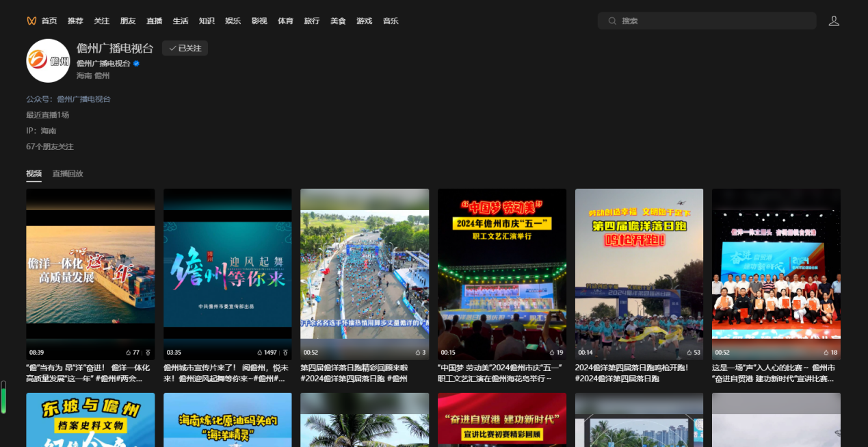Select the 知识 category
The height and width of the screenshot is (447, 868).
(x=207, y=21)
